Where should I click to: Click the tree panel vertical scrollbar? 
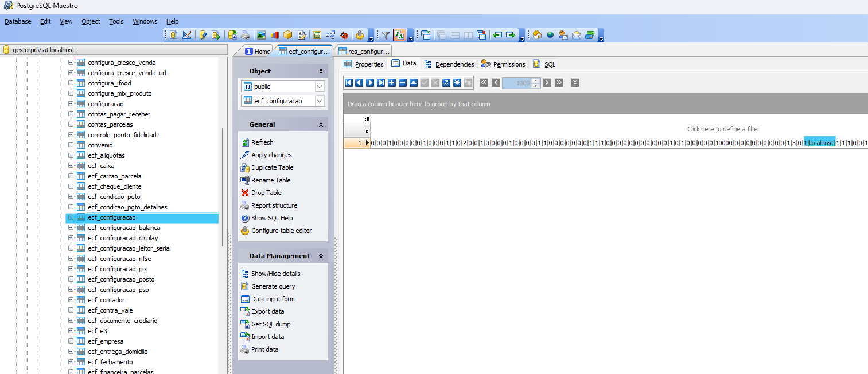click(x=223, y=186)
